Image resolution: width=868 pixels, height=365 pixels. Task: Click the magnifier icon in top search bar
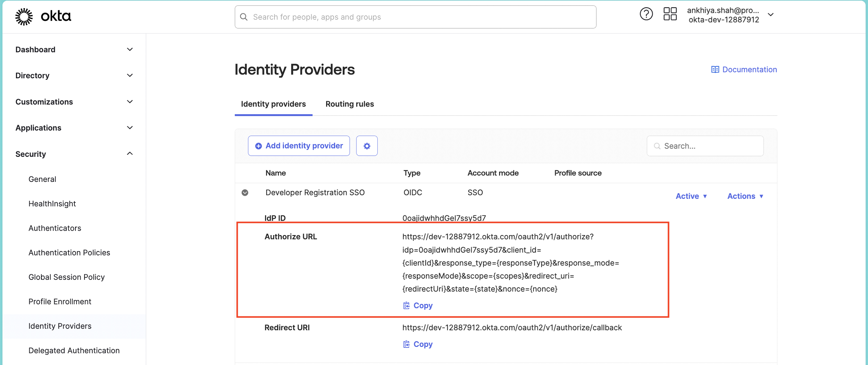click(244, 17)
